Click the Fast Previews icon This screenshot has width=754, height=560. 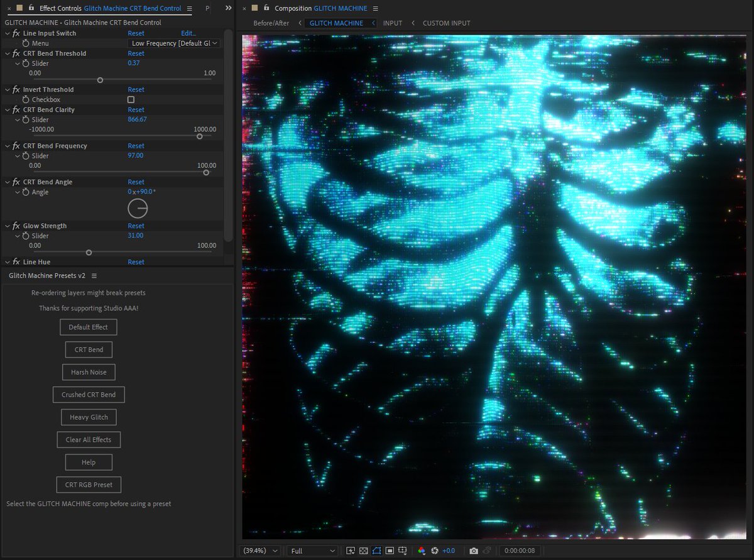pyautogui.click(x=351, y=551)
